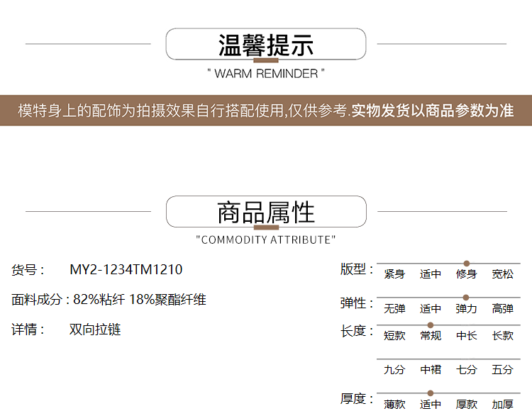Screen dimensions: 532x411
Task: Select 九分 length option
Action: pos(394,370)
